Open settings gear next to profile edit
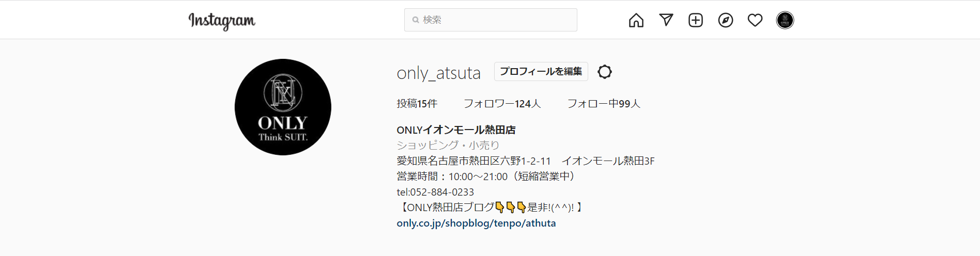 (605, 72)
